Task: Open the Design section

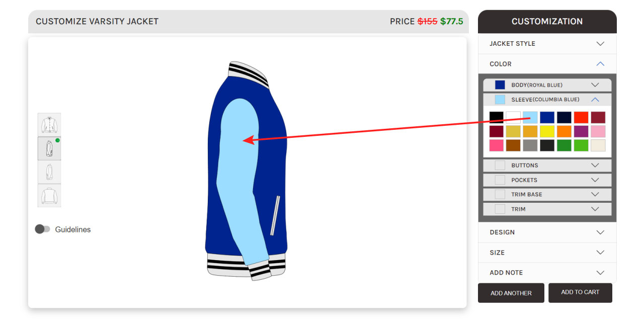Action: [547, 232]
